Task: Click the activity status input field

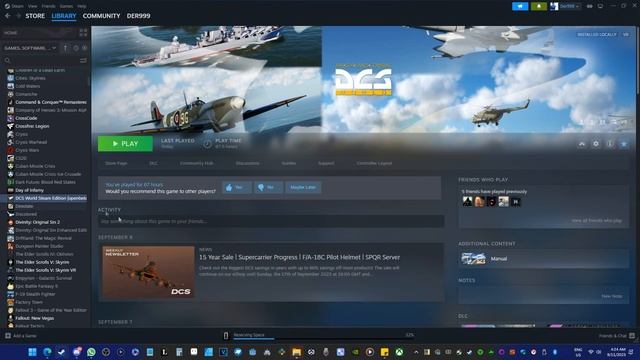Action: (x=271, y=221)
